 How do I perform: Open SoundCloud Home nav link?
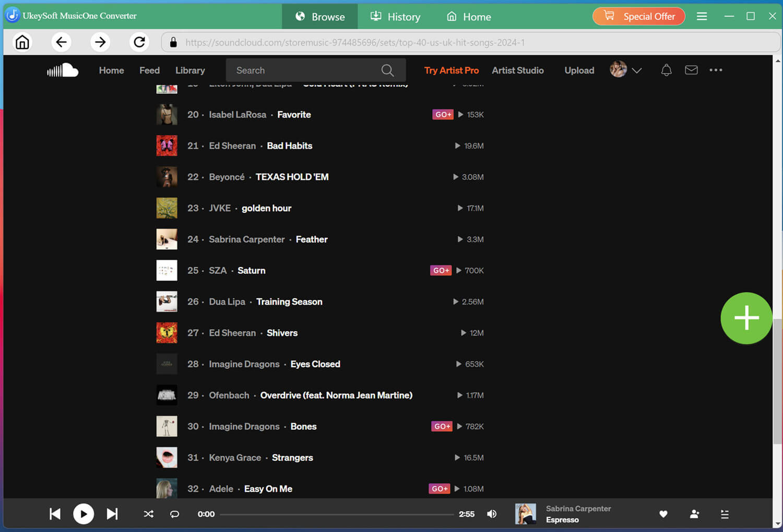112,70
